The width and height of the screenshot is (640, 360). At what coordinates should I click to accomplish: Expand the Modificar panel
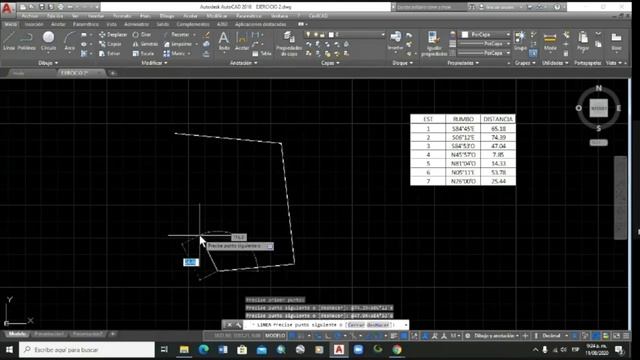click(154, 63)
